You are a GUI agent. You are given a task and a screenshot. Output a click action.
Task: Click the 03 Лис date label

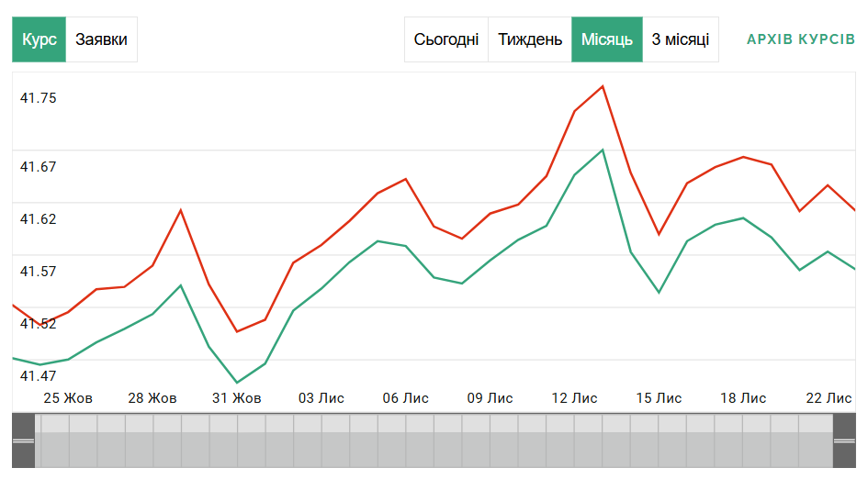pos(321,398)
